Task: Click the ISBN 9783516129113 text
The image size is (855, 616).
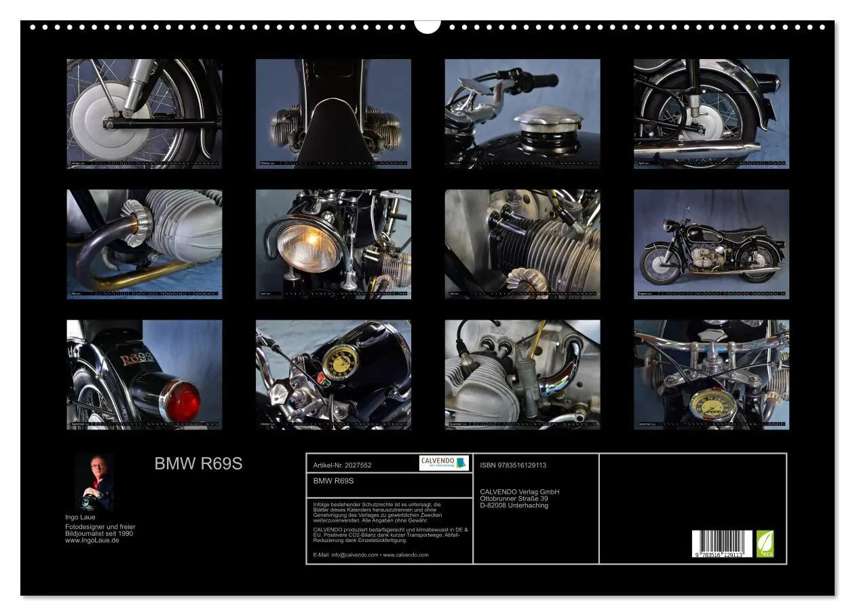Action: [513, 465]
